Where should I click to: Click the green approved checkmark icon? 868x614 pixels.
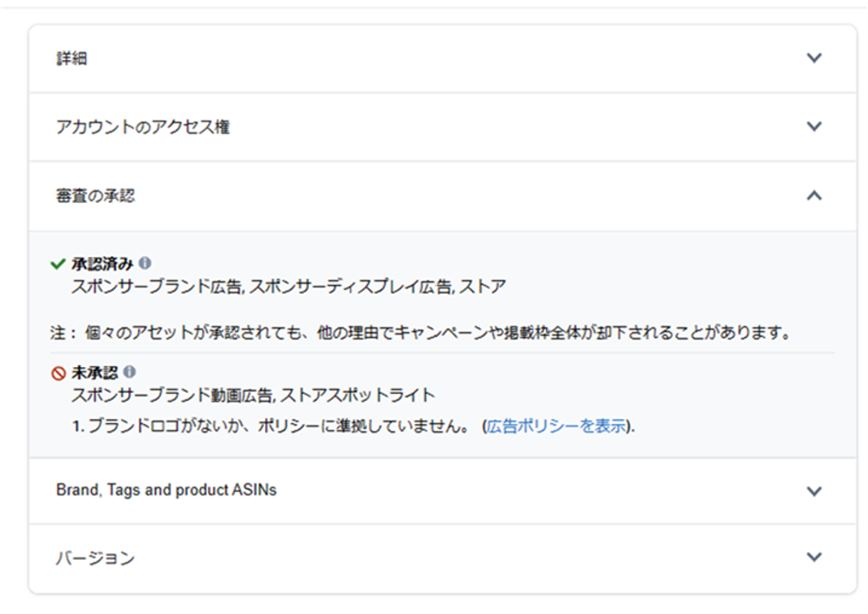coord(58,264)
